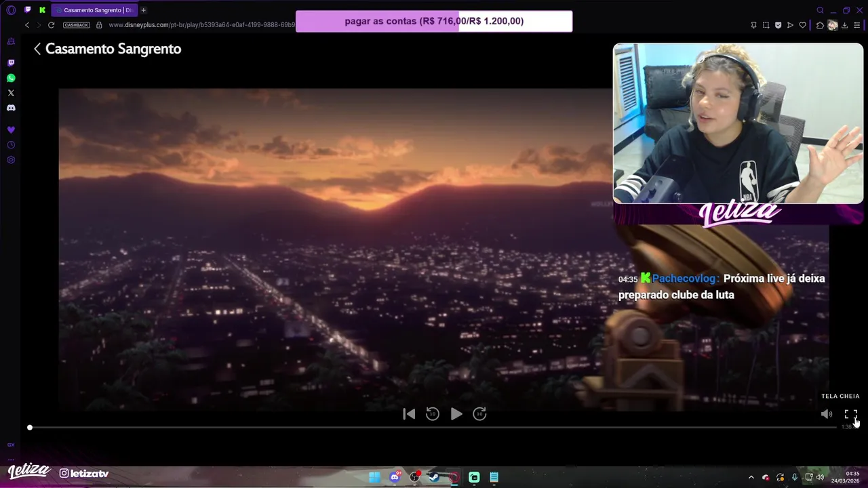
Task: Switch to the pinned Twitch tab
Action: point(28,10)
